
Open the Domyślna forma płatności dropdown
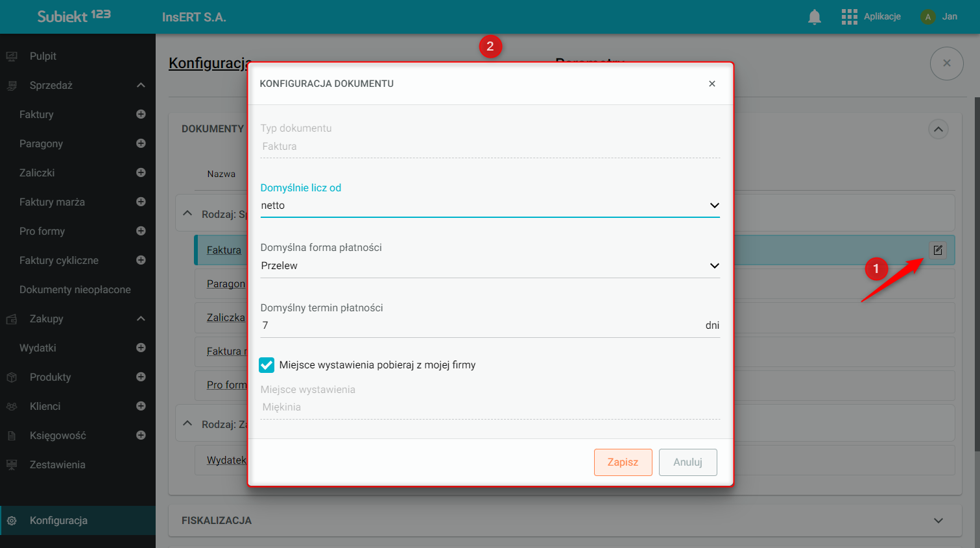point(490,266)
